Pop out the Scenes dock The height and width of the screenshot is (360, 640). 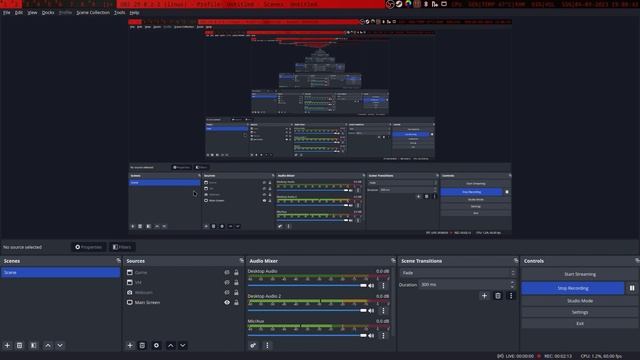[x=118, y=260]
